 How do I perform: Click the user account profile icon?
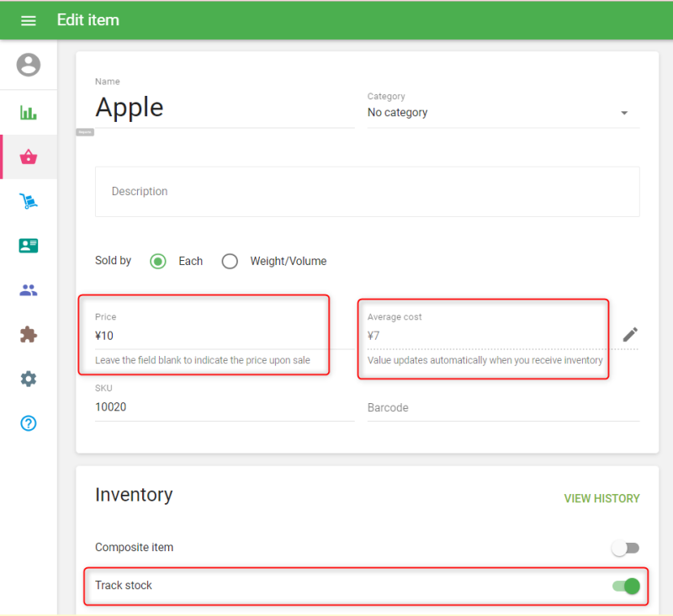(29, 65)
